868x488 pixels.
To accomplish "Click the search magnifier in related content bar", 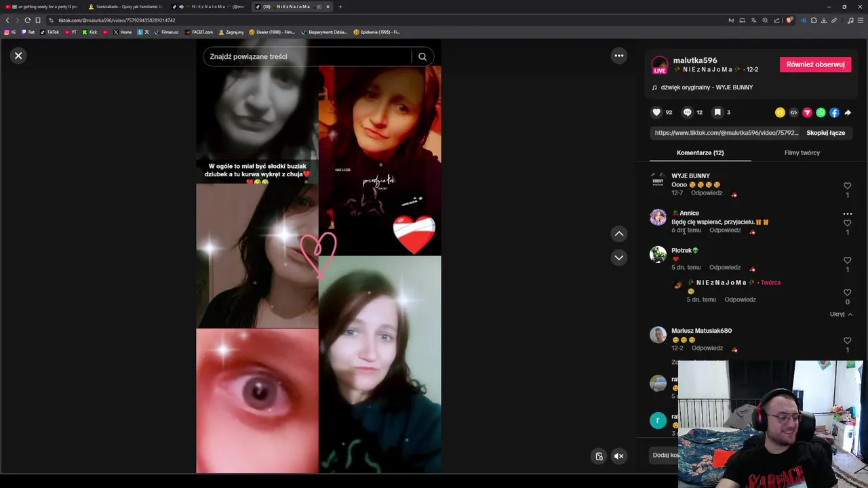I will pyautogui.click(x=422, y=56).
